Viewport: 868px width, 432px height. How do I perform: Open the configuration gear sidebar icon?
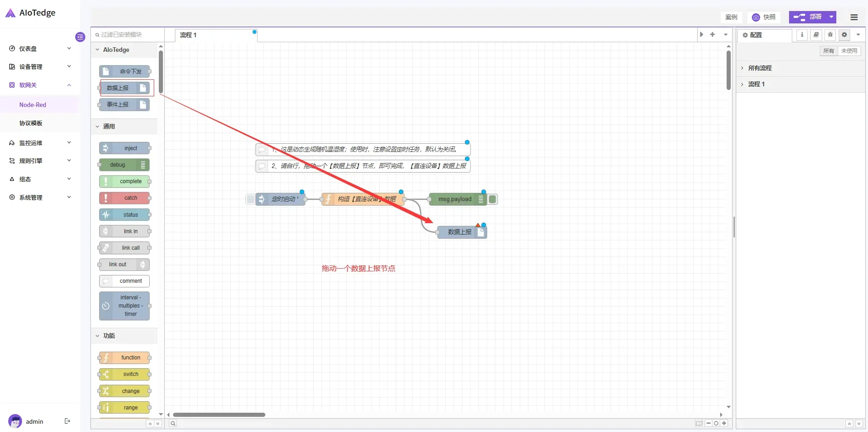(844, 35)
